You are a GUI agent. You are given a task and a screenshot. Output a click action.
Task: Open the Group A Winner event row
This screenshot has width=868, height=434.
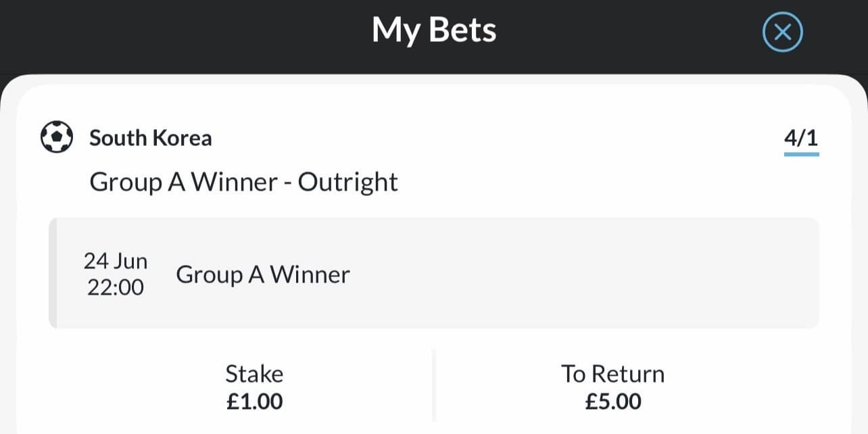coord(263,274)
